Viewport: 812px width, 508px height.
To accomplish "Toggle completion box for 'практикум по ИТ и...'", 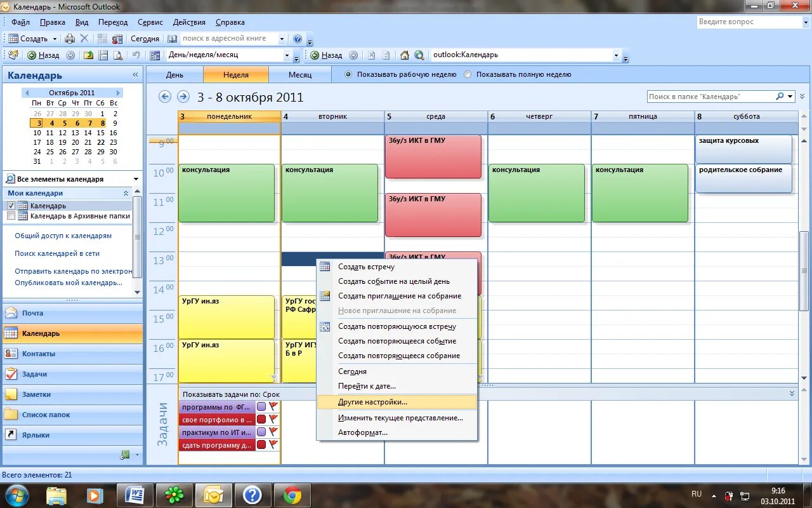I will point(261,432).
